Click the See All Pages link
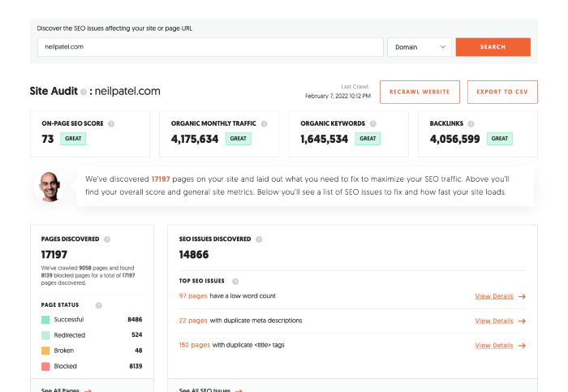 point(60,390)
